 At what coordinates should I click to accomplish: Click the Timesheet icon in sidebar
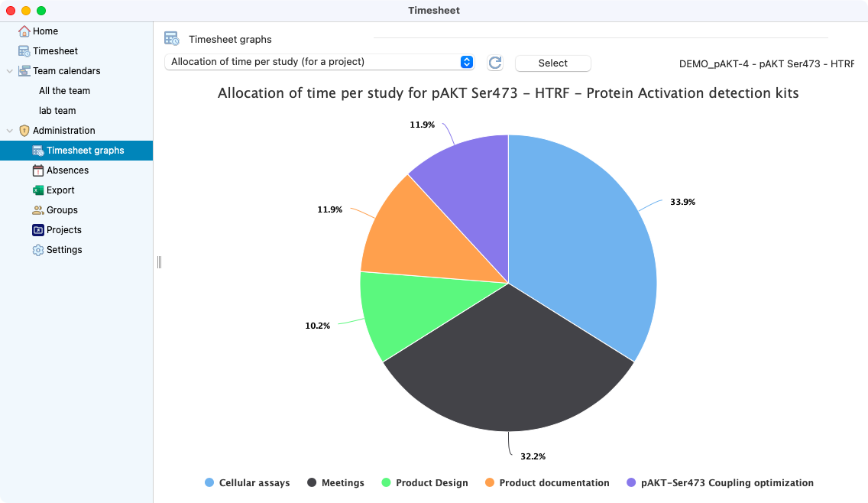[x=24, y=51]
